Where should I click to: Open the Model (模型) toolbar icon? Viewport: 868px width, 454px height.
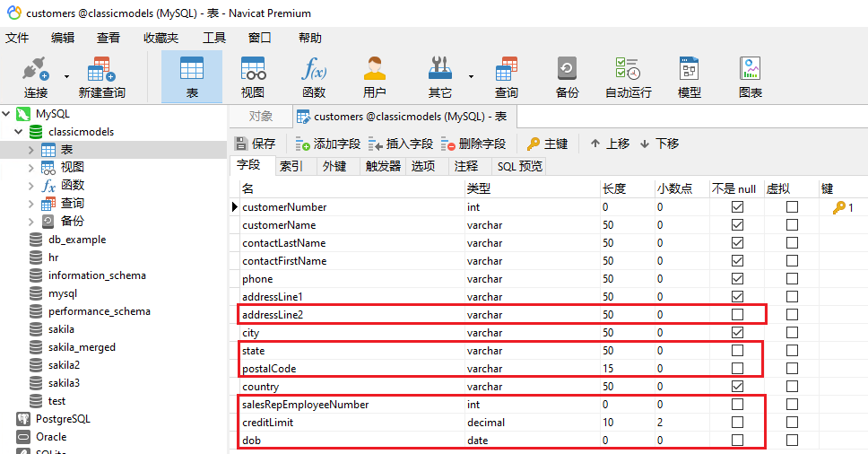click(x=690, y=77)
